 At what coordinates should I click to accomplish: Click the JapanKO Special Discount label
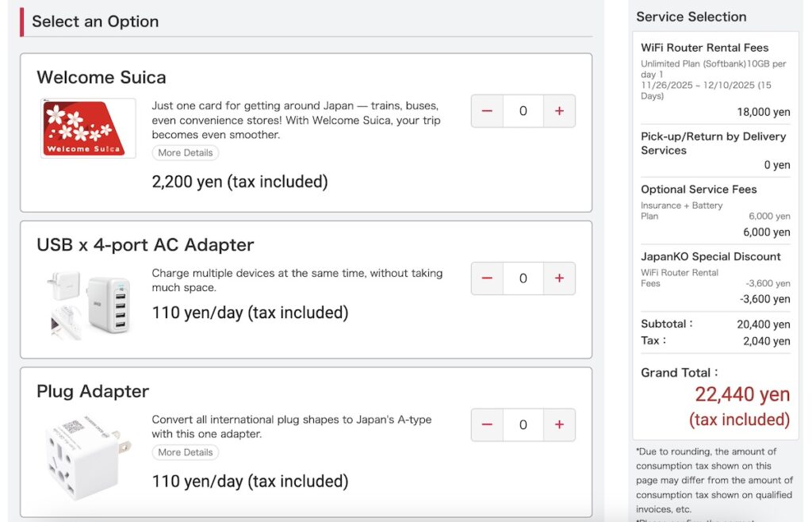710,256
